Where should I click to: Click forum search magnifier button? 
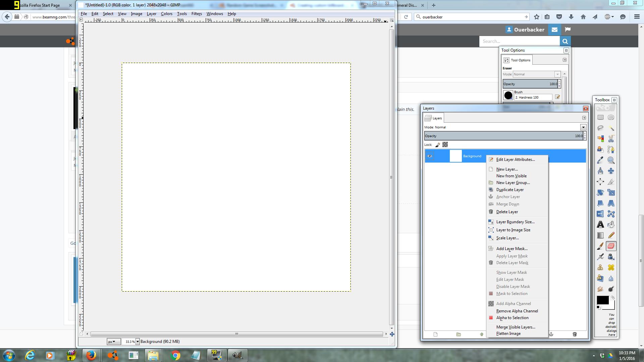[565, 41]
